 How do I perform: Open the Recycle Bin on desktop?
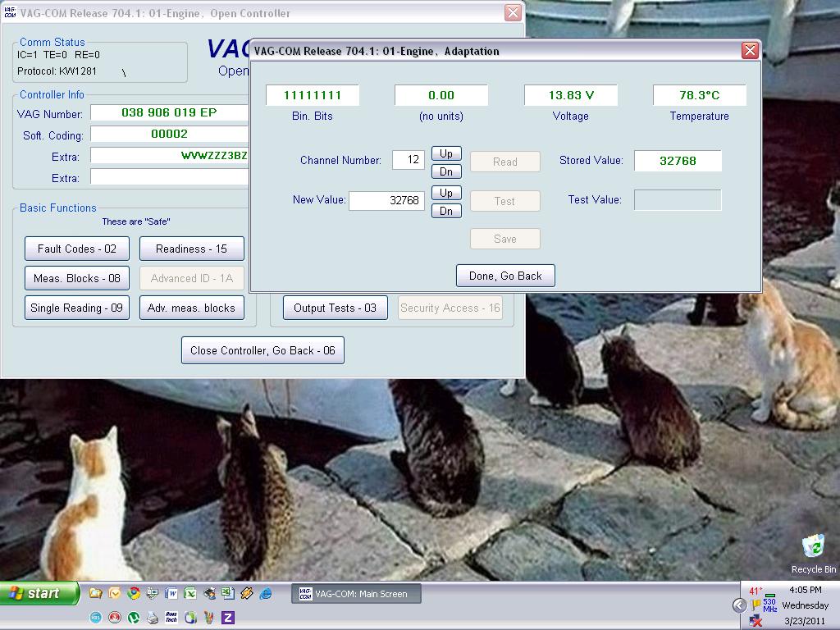coord(813,554)
